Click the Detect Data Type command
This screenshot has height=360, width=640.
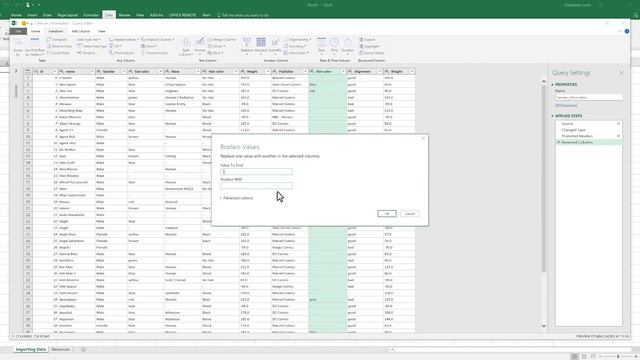click(x=92, y=46)
